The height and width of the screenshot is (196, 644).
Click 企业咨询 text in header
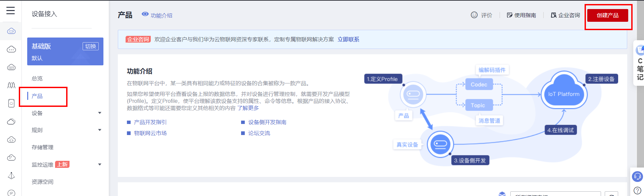tap(569, 15)
